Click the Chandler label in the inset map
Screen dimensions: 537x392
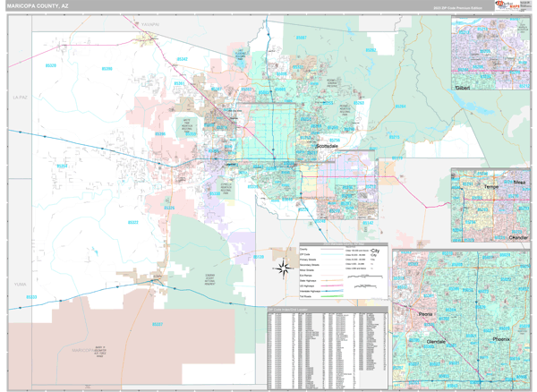pos(518,237)
